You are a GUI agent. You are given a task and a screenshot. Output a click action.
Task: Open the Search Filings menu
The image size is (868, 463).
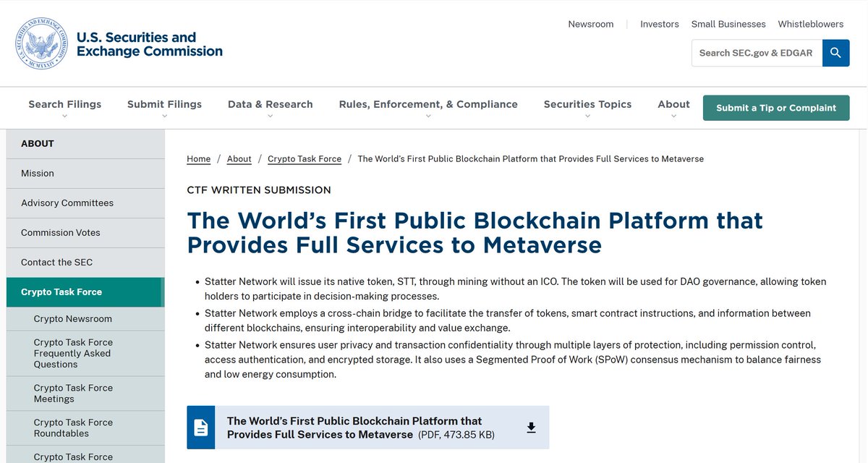point(65,104)
